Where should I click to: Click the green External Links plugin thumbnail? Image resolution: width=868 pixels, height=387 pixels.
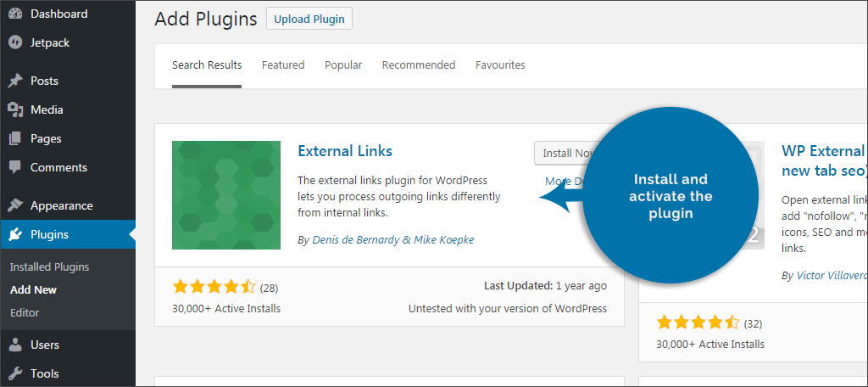coord(225,195)
